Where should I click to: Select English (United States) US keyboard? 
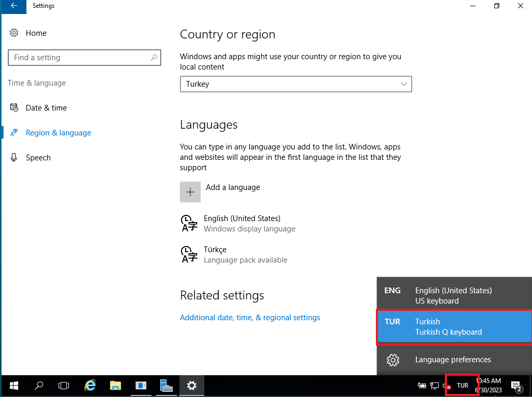coord(454,295)
